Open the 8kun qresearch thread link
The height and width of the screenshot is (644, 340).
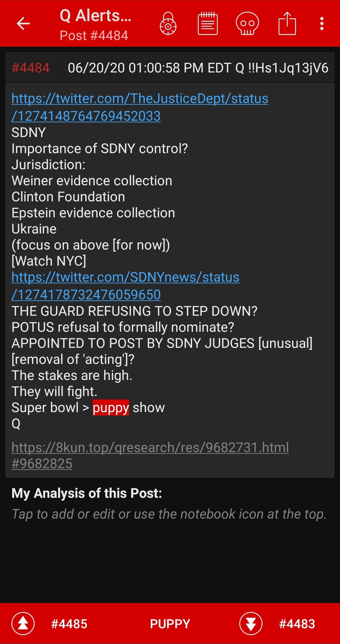(150, 447)
